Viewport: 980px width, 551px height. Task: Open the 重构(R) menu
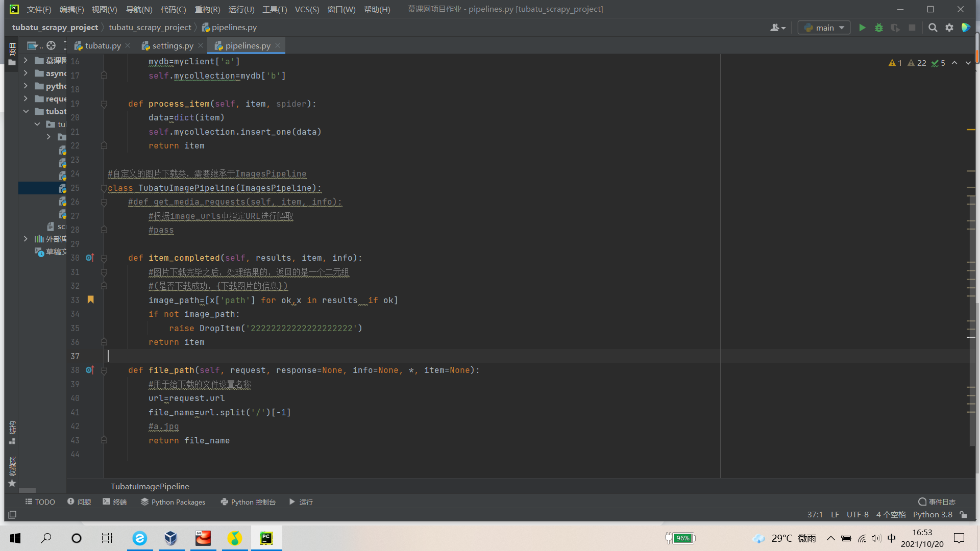pyautogui.click(x=207, y=9)
